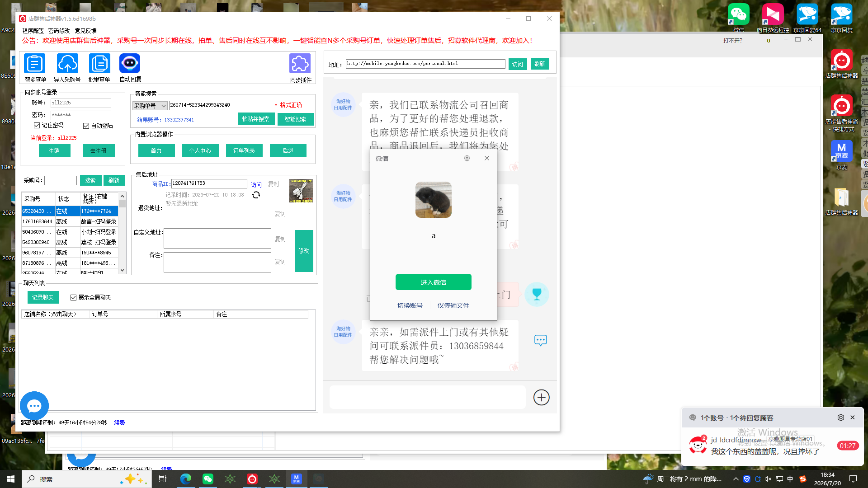This screenshot has height=488, width=868.
Task: Open Microsoft Edge from the taskbar
Action: [186, 479]
